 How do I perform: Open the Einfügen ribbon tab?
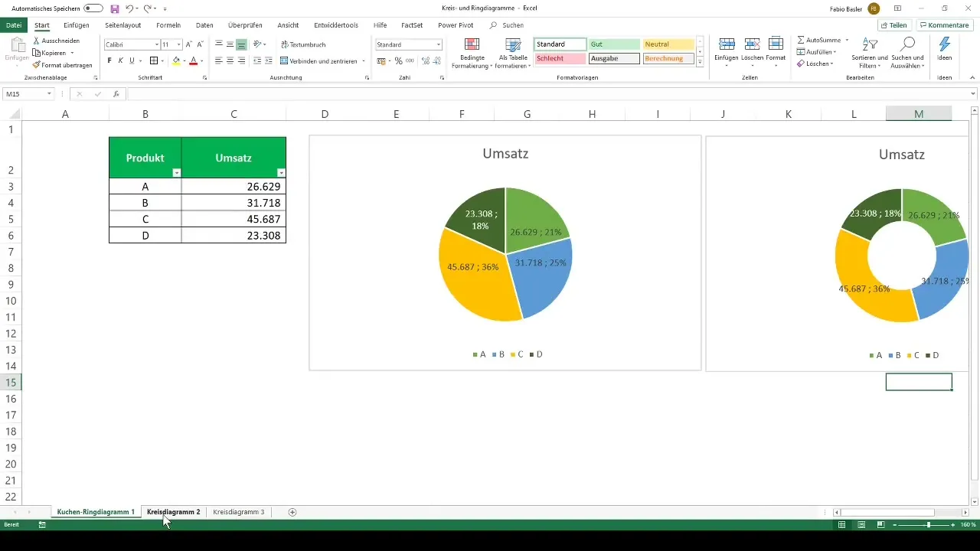pos(77,25)
